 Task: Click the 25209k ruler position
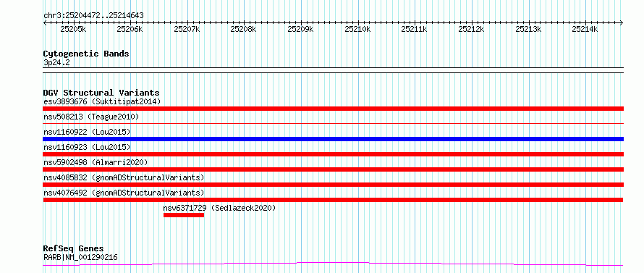[300, 30]
